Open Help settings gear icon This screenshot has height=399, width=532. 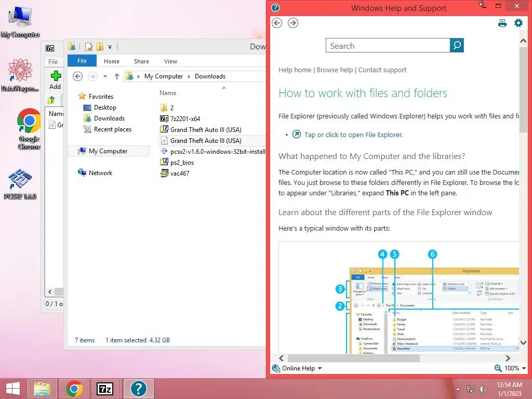point(518,23)
